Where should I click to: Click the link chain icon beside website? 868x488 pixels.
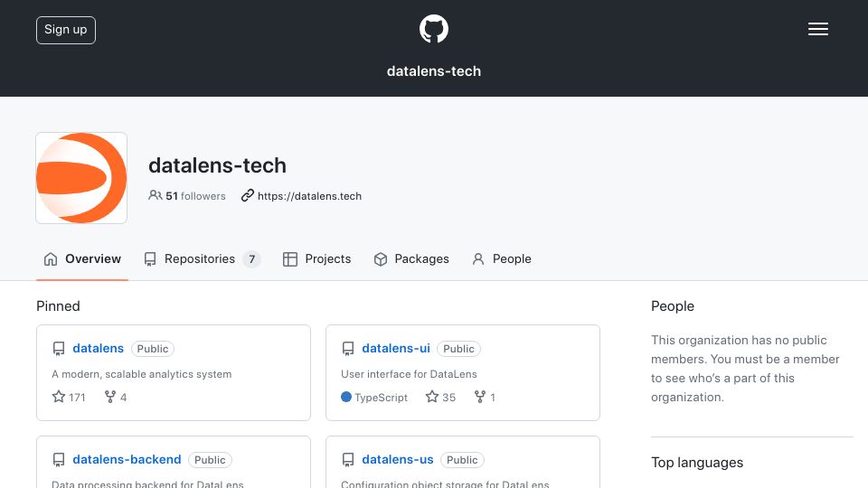click(248, 195)
